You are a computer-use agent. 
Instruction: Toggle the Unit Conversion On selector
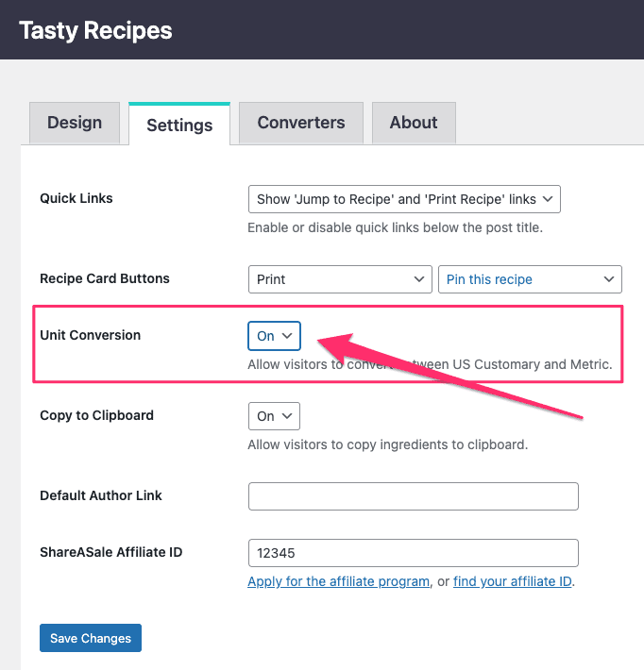point(274,336)
